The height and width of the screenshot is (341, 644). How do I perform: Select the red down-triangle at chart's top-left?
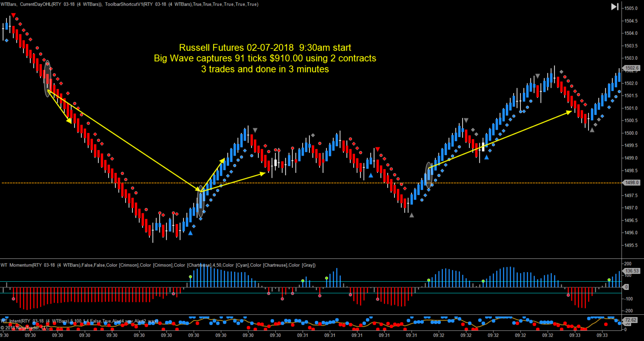tap(14, 16)
